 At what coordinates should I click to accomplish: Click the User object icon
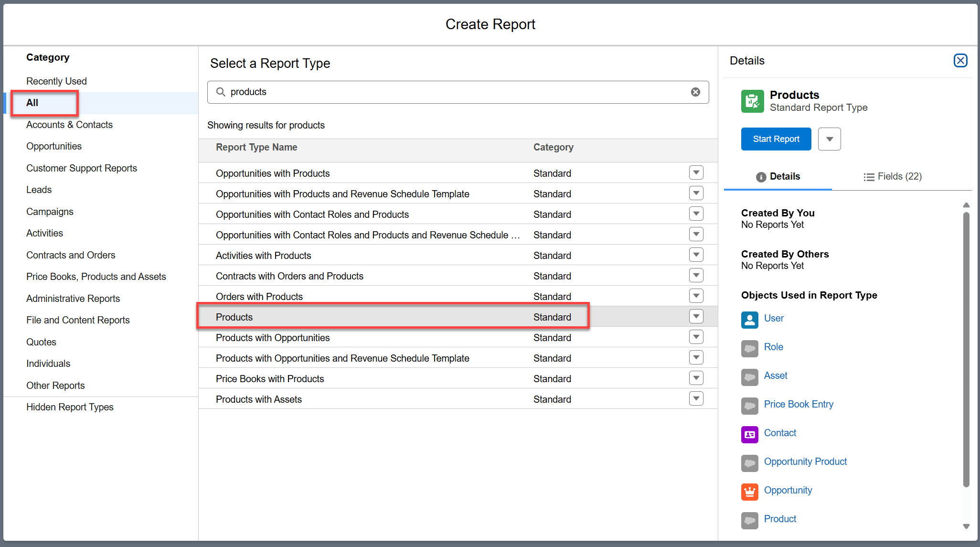[x=749, y=320]
